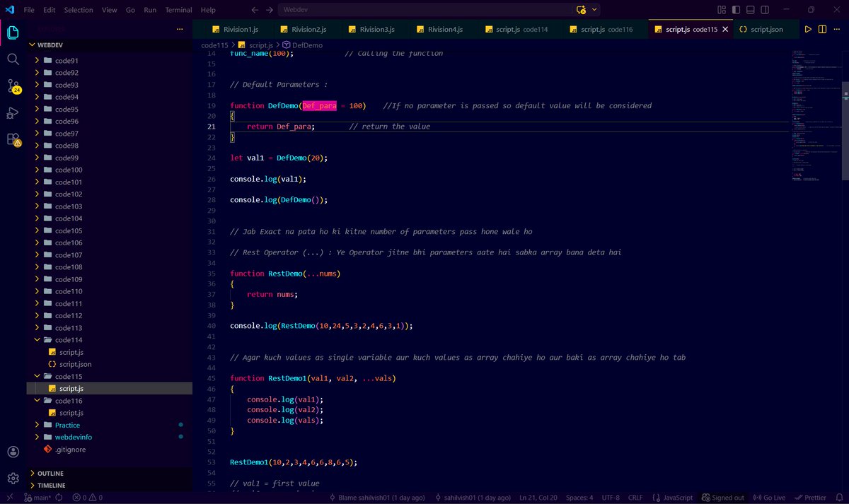Viewport: 849px width, 504px height.
Task: Go forward using the navigation arrow
Action: click(x=270, y=10)
